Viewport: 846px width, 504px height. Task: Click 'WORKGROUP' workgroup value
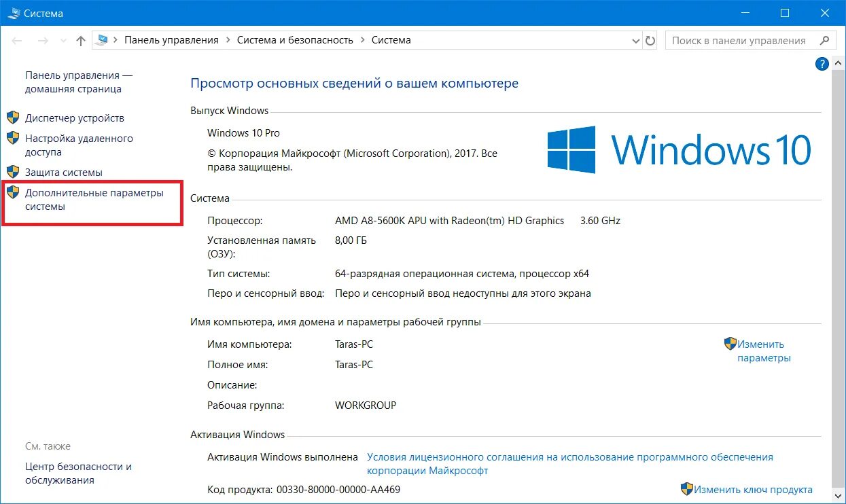[x=366, y=406]
